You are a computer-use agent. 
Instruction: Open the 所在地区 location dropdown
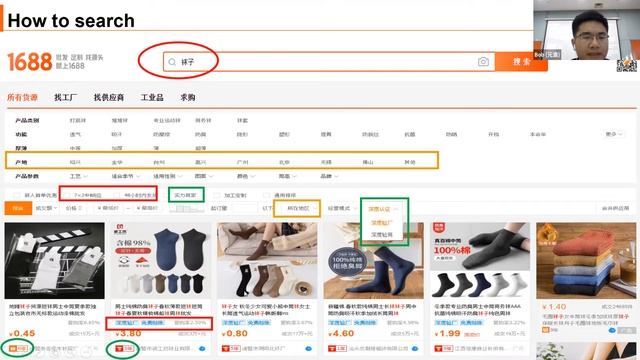tap(302, 209)
